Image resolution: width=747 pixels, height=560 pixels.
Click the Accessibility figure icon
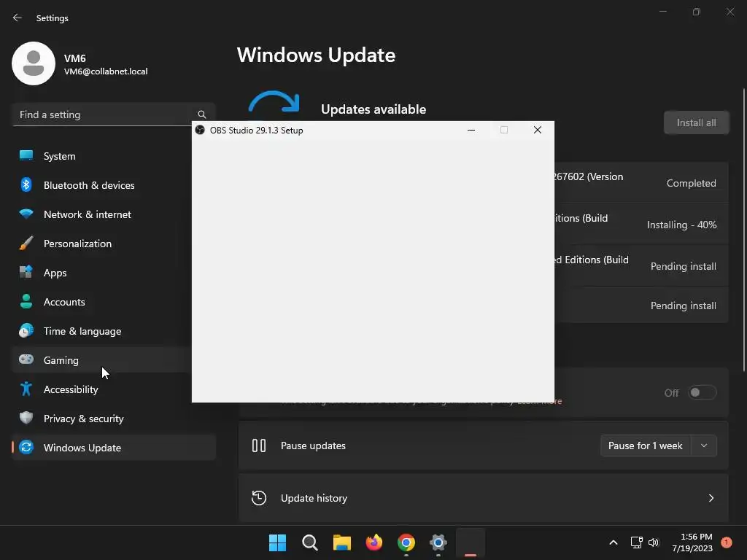pyautogui.click(x=26, y=389)
